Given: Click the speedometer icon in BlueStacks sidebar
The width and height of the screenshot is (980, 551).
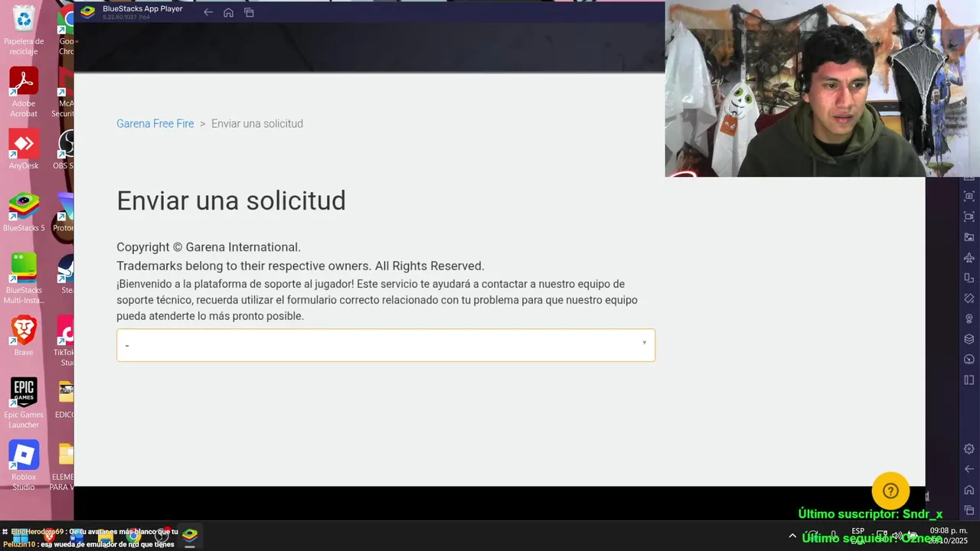Looking at the screenshot, I should click(969, 360).
